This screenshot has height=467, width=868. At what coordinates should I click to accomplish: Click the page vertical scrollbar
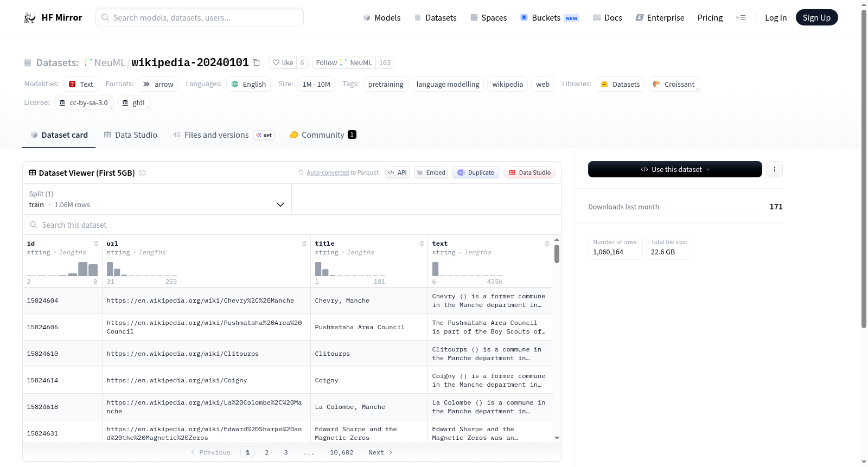[x=864, y=168]
